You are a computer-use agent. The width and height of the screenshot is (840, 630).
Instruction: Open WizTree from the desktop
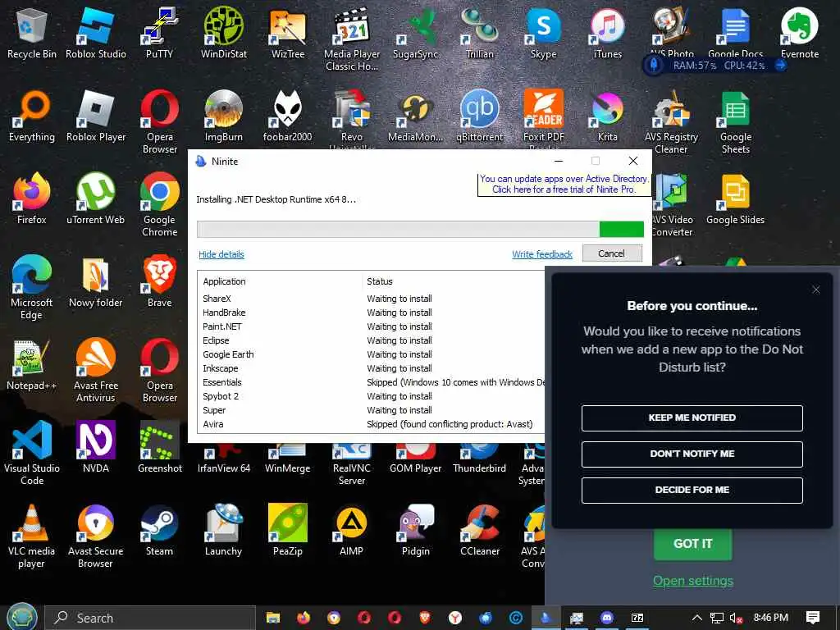click(x=288, y=33)
